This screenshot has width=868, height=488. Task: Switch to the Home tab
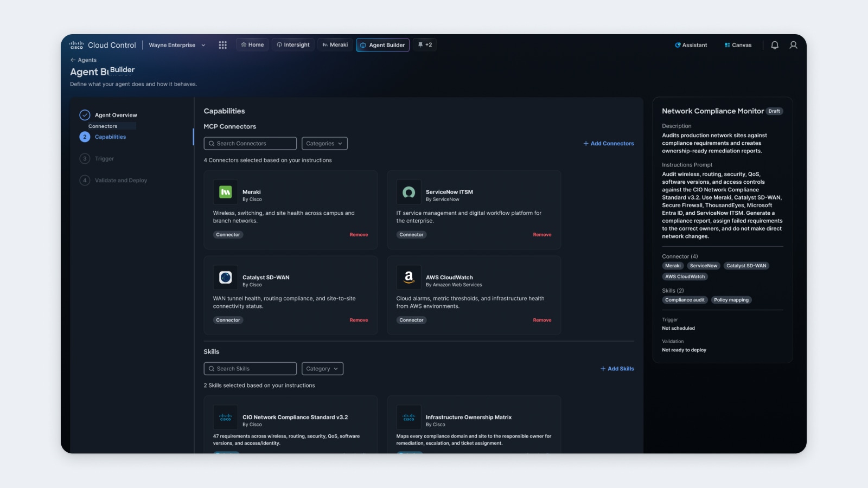pos(252,45)
